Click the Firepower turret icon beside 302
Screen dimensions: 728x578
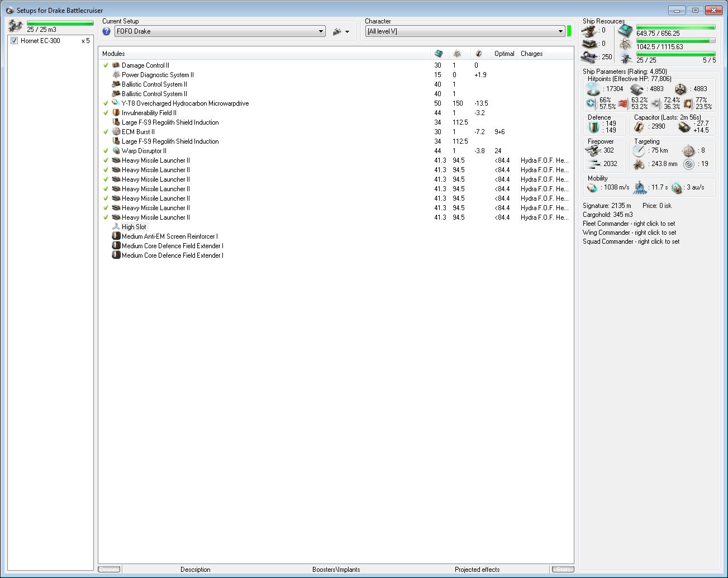coord(593,150)
